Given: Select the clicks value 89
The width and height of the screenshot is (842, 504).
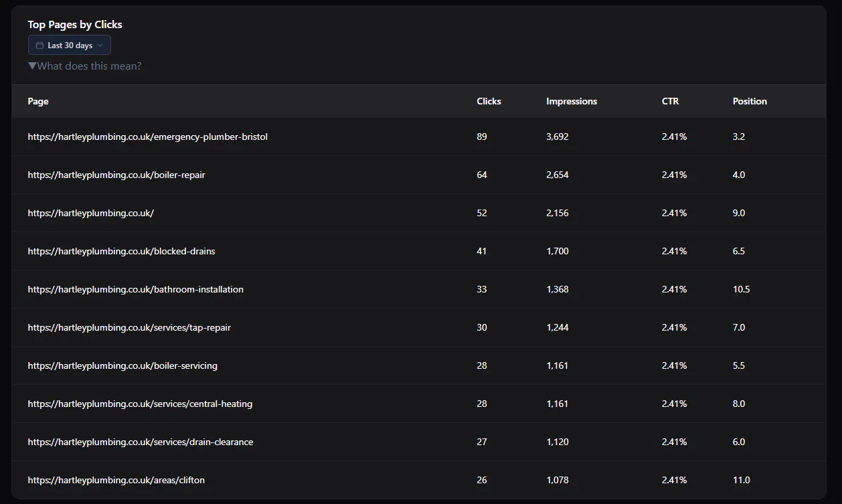Looking at the screenshot, I should 482,137.
